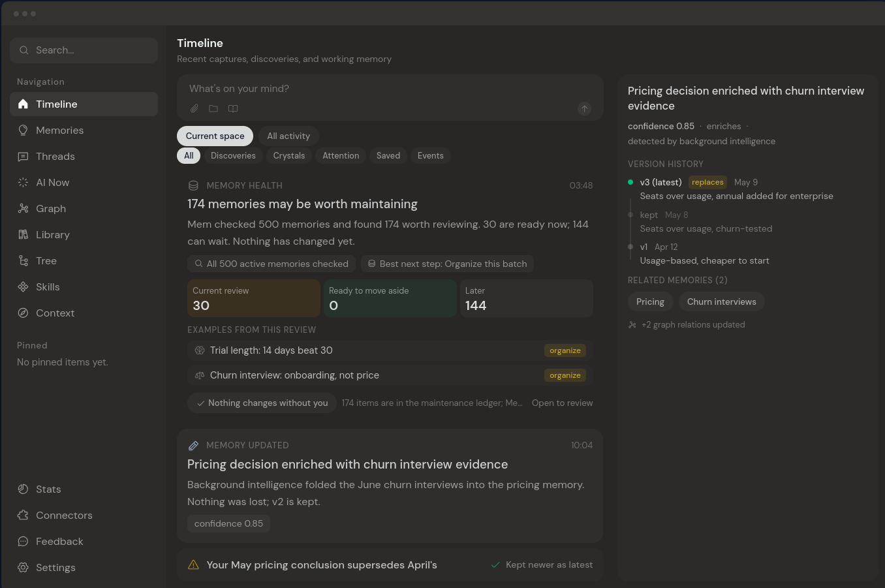Filter timeline by Attention

click(341, 155)
